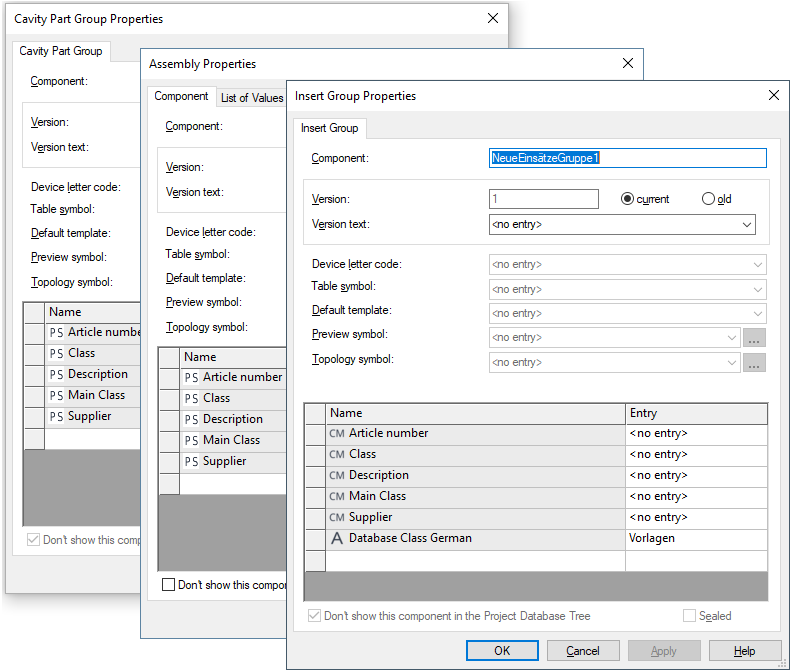Click the Component name input field
The width and height of the screenshot is (791, 671).
[627, 158]
